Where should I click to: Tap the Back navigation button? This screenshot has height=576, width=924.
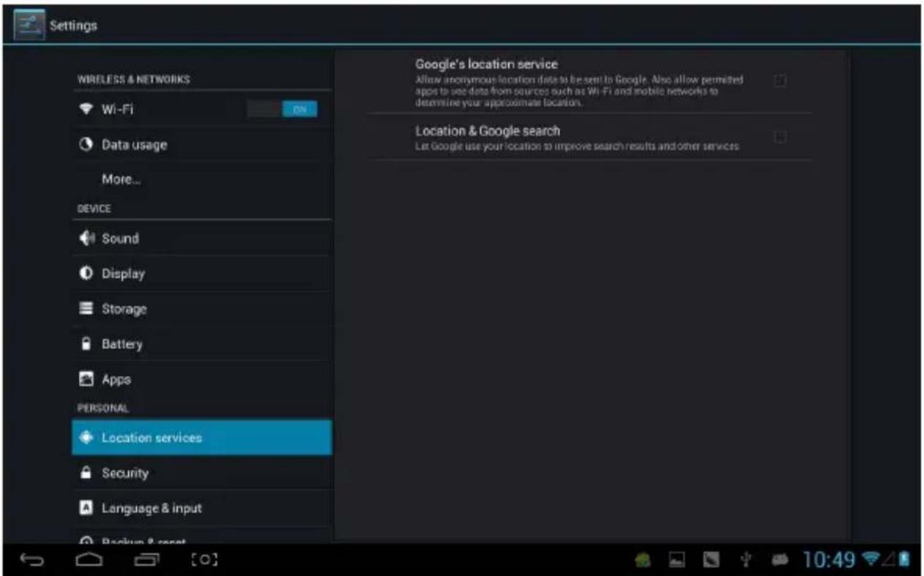click(x=31, y=561)
